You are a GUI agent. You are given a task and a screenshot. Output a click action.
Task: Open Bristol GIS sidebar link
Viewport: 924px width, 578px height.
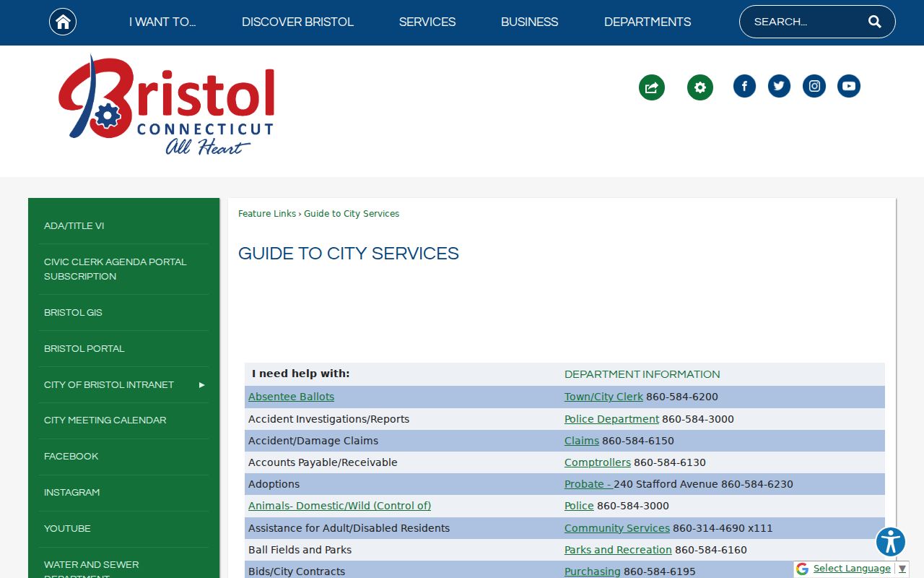(73, 313)
